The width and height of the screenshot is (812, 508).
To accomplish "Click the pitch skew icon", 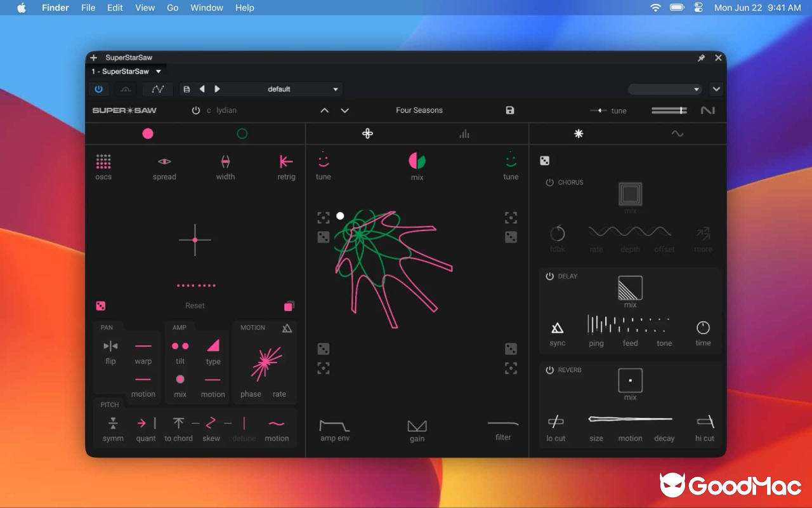I will 211,423.
